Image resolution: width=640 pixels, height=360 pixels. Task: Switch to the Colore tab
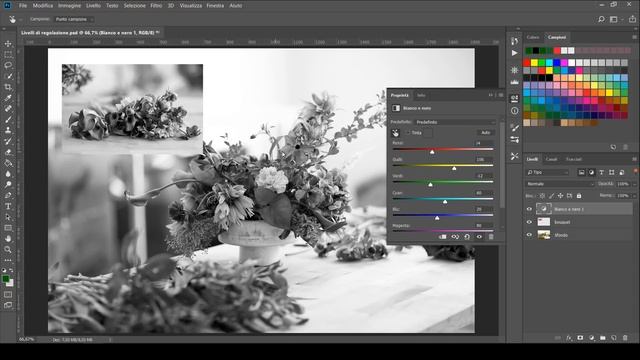coord(533,37)
